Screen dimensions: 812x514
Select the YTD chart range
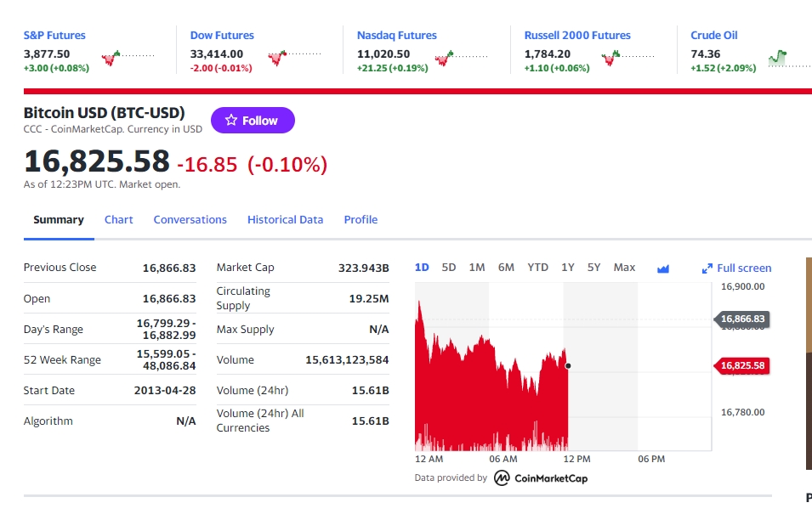(x=537, y=268)
